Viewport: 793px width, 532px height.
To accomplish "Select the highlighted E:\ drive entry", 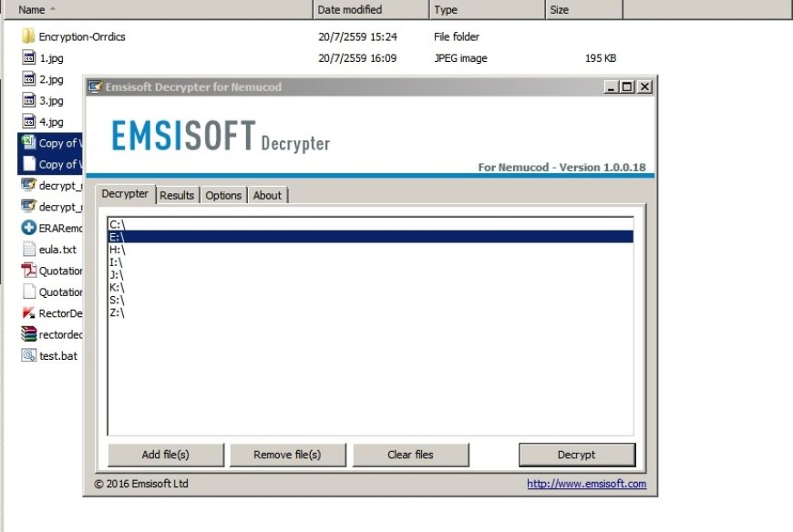I will coord(370,237).
